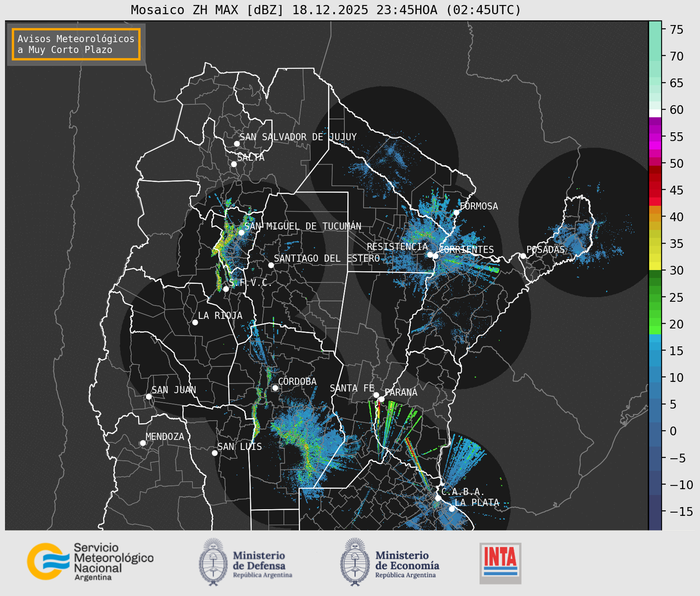Select the S.F.V.C. city marker dot
Screen dimensions: 700x596
coord(226,289)
